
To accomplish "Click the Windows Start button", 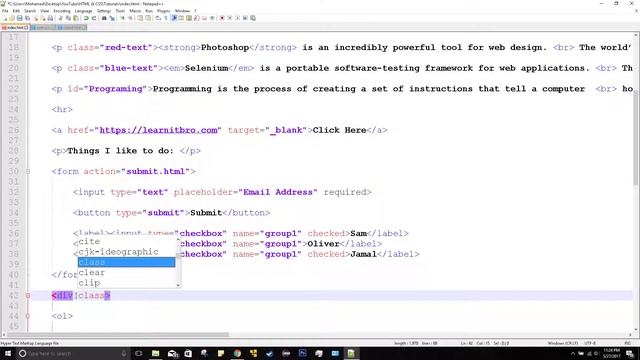I will coord(8,353).
